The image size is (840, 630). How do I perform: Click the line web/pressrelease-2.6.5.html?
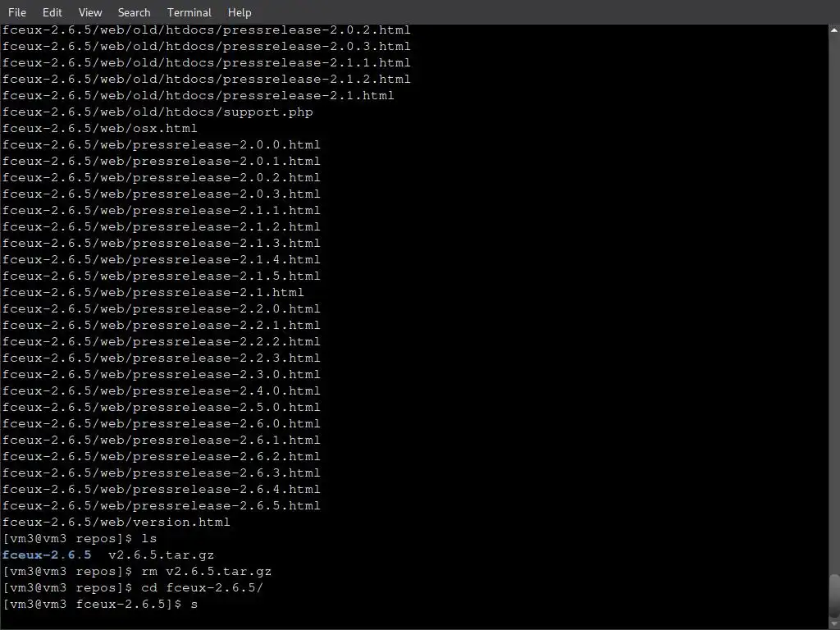(x=162, y=505)
